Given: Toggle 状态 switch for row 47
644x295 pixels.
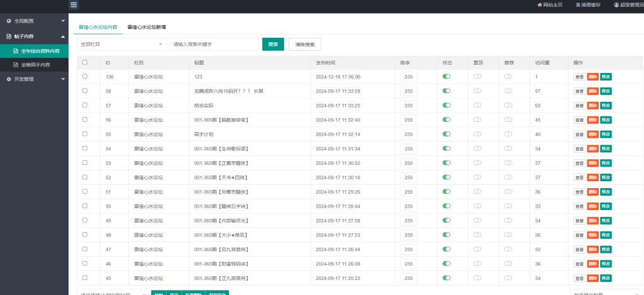Looking at the screenshot, I should pyautogui.click(x=447, y=249).
